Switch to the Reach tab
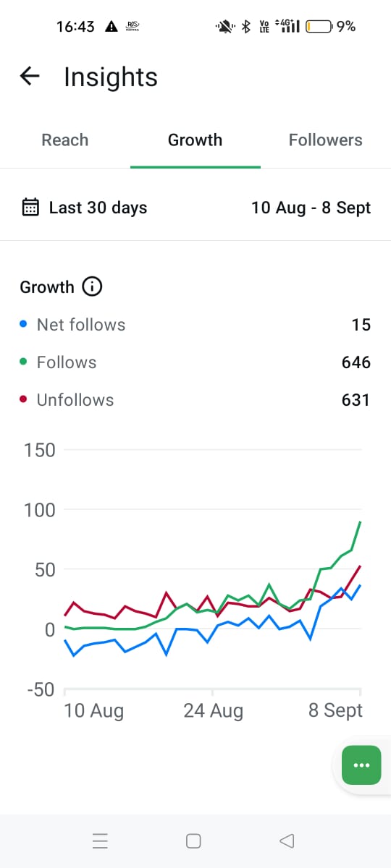The width and height of the screenshot is (391, 868). coord(65,140)
